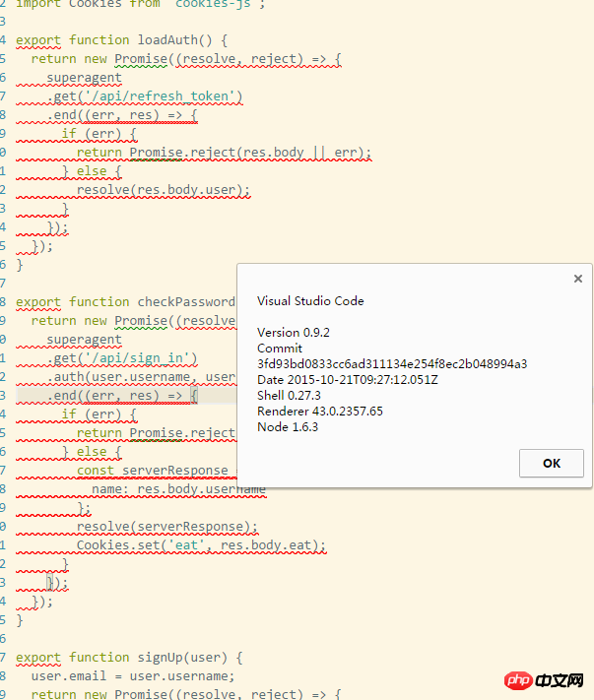The width and height of the screenshot is (594, 700).
Task: Click the 'const serverResponse' code line
Action: [153, 471]
